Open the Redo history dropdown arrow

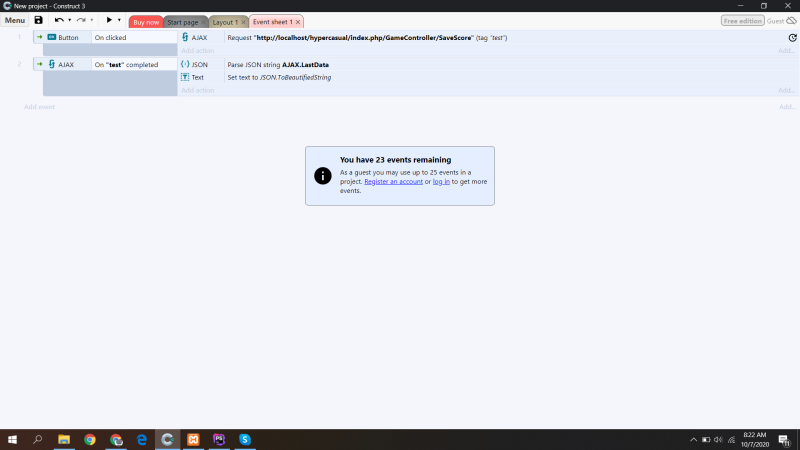click(92, 20)
